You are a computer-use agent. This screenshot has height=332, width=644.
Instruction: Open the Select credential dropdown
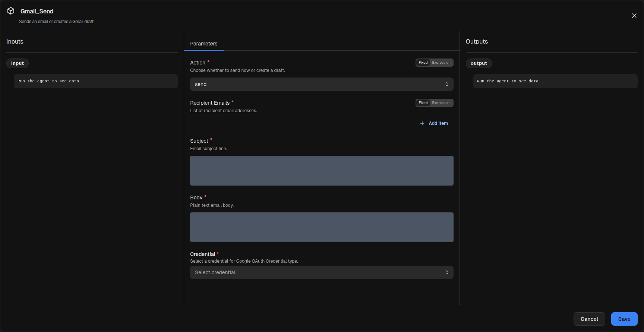[x=322, y=272]
